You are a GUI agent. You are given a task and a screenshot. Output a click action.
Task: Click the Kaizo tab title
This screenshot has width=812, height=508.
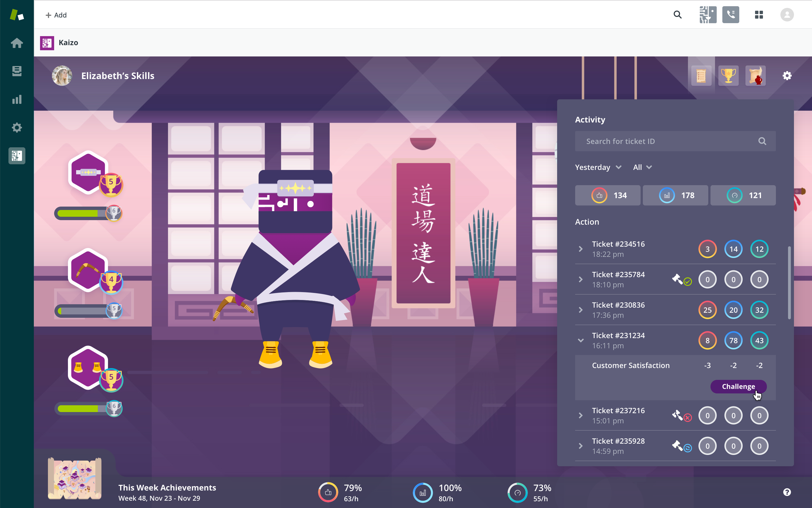tap(68, 43)
